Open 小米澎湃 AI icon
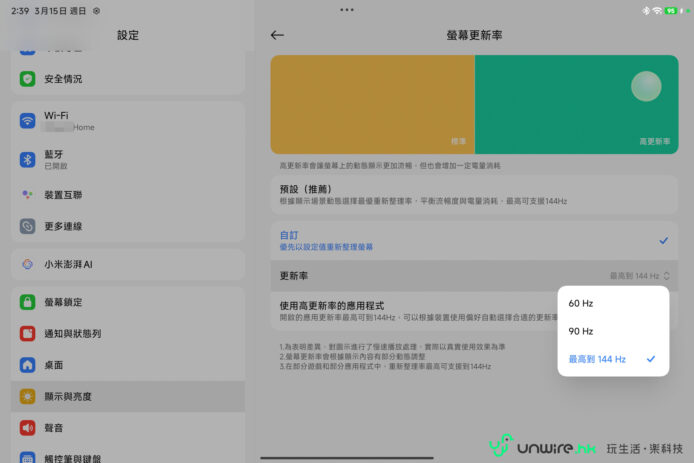 (27, 264)
